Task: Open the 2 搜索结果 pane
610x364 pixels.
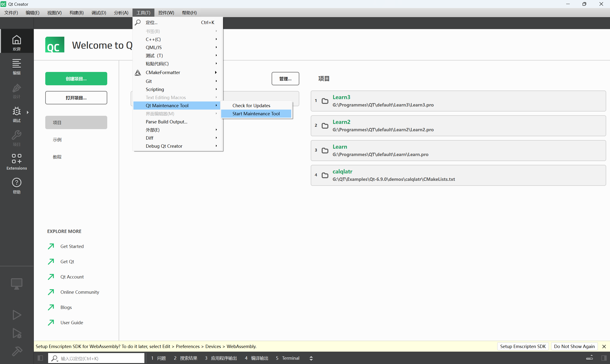Action: 185,358
